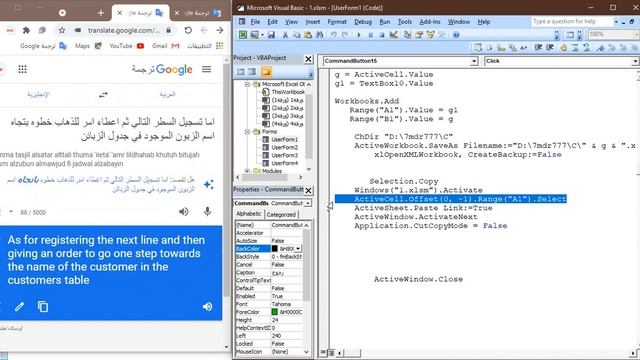Select UserForm1 in project tree
The width and height of the screenshot is (640, 360).
click(284, 140)
